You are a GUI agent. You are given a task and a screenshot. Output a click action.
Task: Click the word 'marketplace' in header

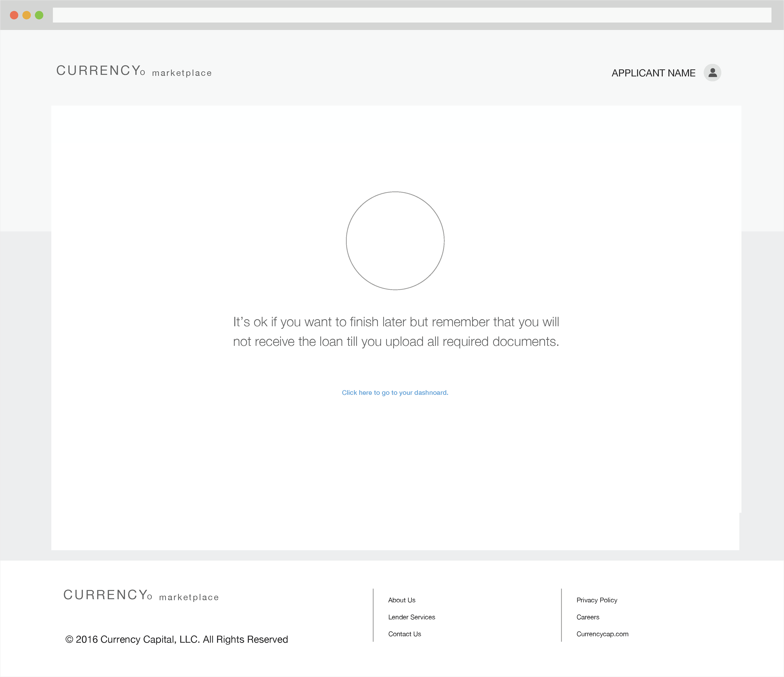point(182,73)
